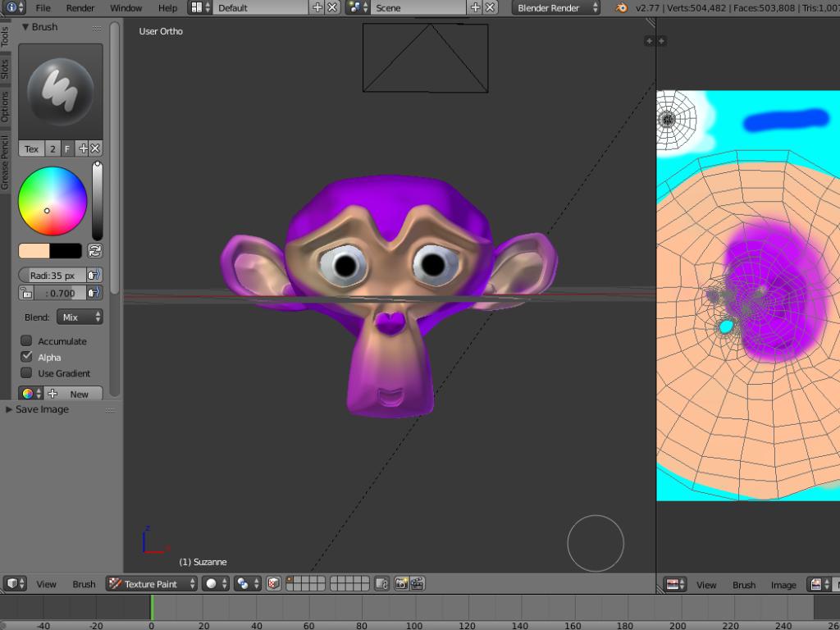Click the brush color wheel
840x630 pixels.
point(52,201)
